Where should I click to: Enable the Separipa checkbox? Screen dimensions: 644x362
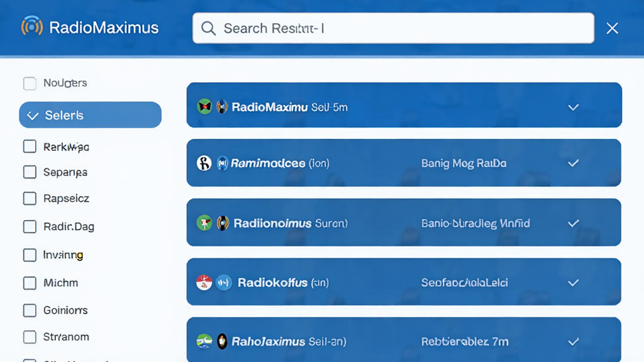point(30,172)
